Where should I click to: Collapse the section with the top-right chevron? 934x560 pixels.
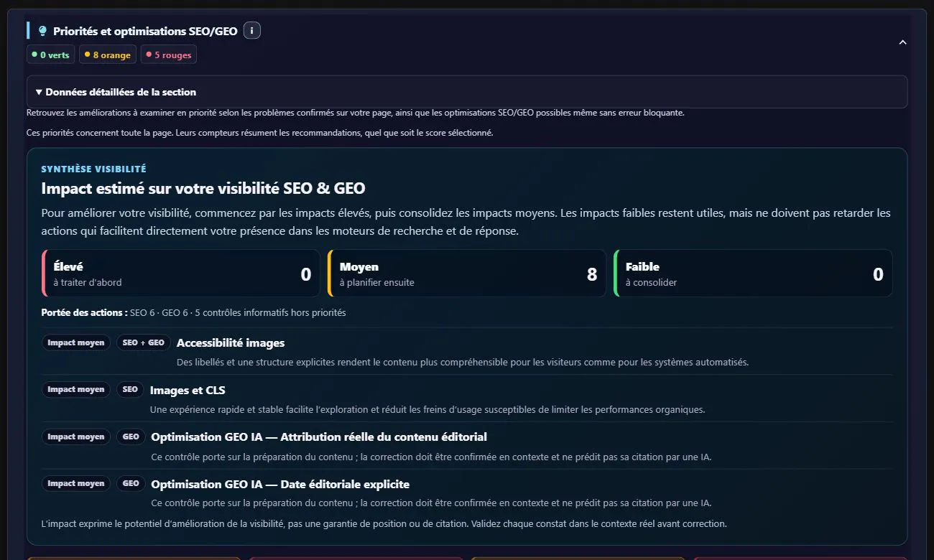point(903,42)
